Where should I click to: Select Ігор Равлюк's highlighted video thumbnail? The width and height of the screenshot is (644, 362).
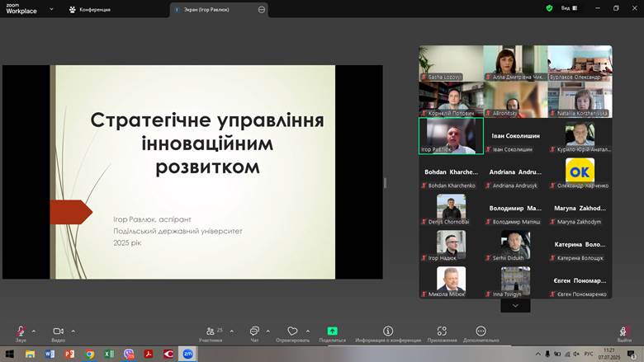[451, 135]
